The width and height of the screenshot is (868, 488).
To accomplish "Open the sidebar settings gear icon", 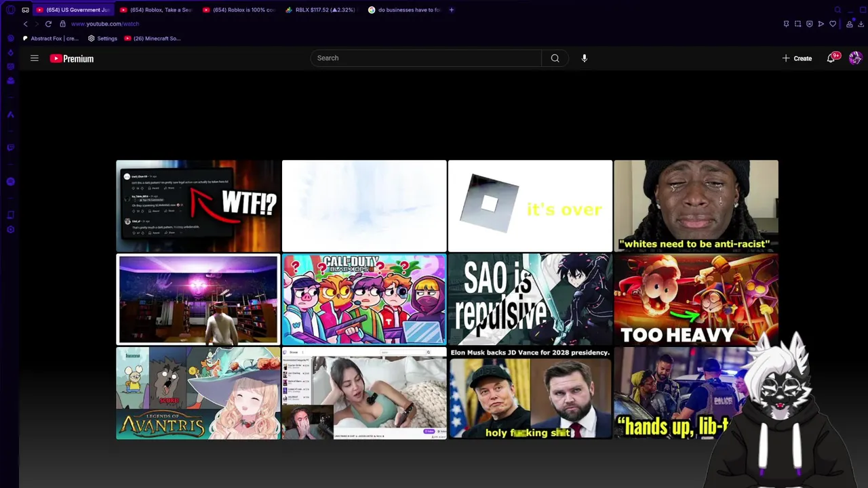I will (10, 230).
